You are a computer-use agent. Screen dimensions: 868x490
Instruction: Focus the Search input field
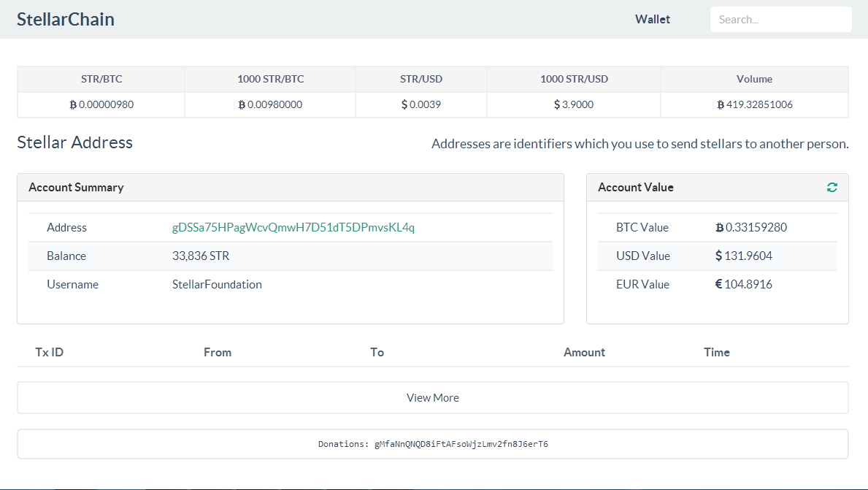coord(780,20)
